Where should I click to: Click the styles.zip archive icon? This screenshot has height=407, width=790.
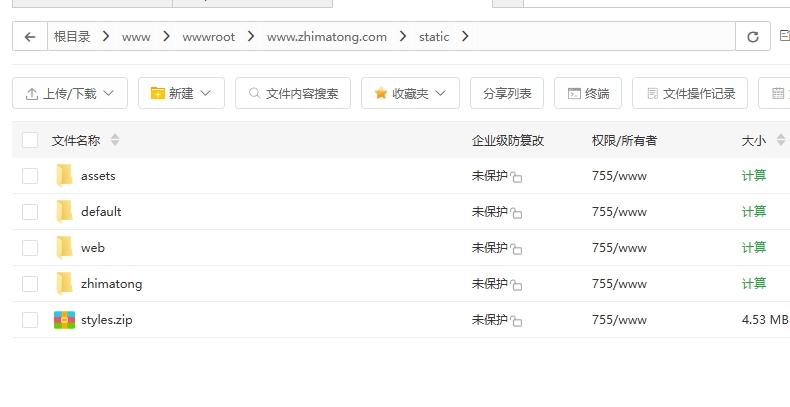[64, 320]
